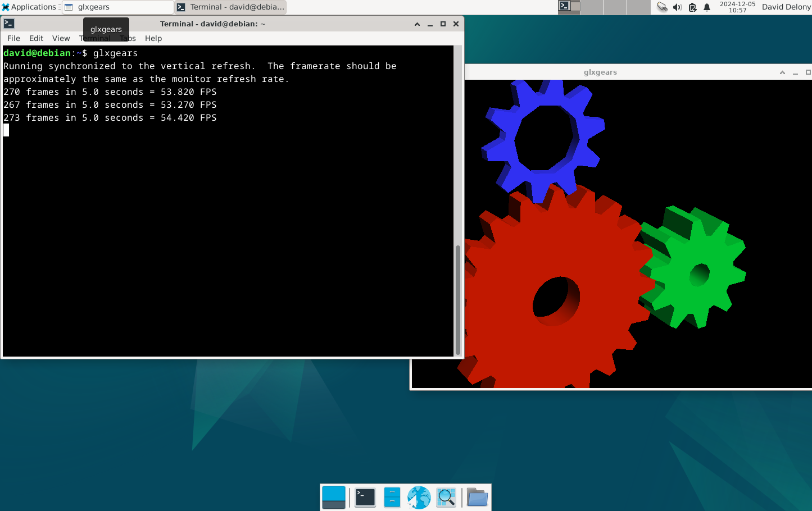This screenshot has height=511, width=812.
Task: Open the View menu in Terminal
Action: coord(61,38)
